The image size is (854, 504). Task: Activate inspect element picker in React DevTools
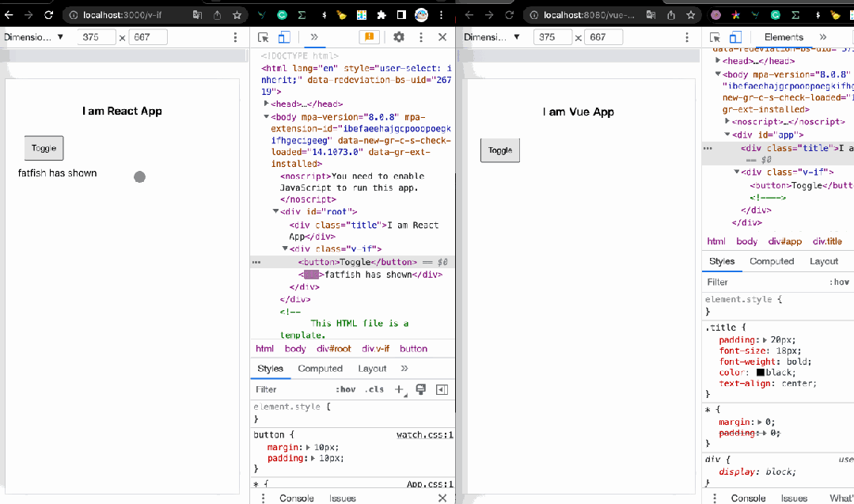click(x=263, y=37)
